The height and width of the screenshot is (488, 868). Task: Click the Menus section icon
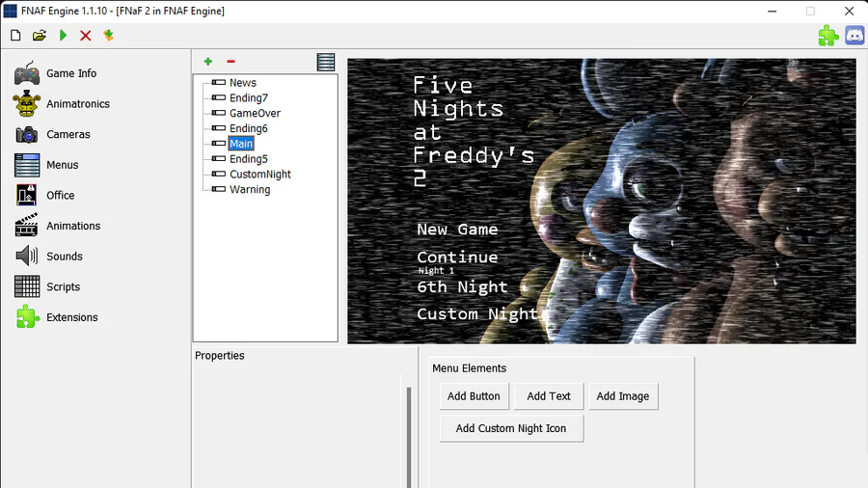27,165
